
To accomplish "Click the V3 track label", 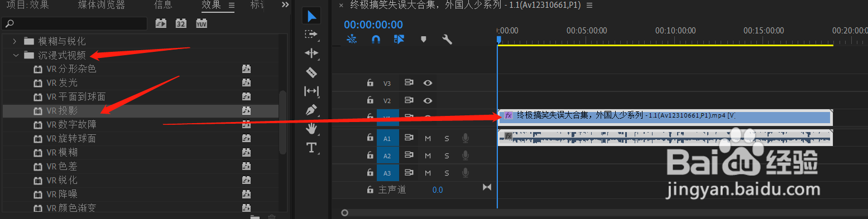I will [387, 83].
